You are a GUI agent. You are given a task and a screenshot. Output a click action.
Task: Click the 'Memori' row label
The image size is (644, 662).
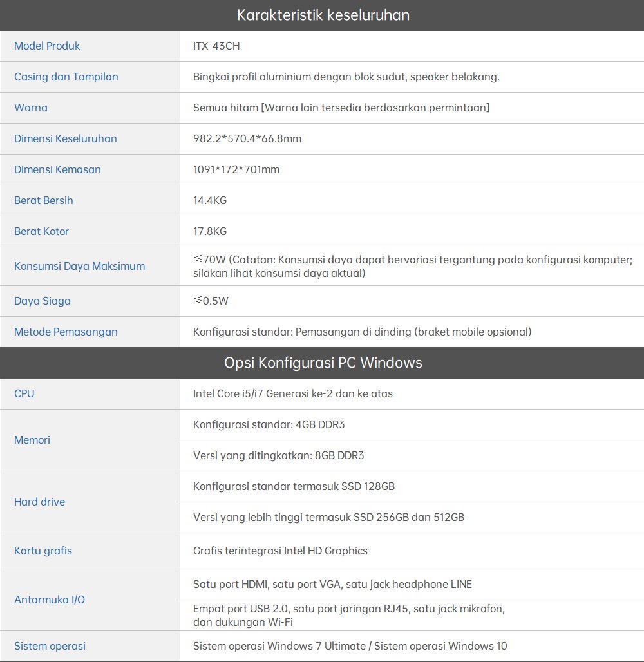coord(32,440)
